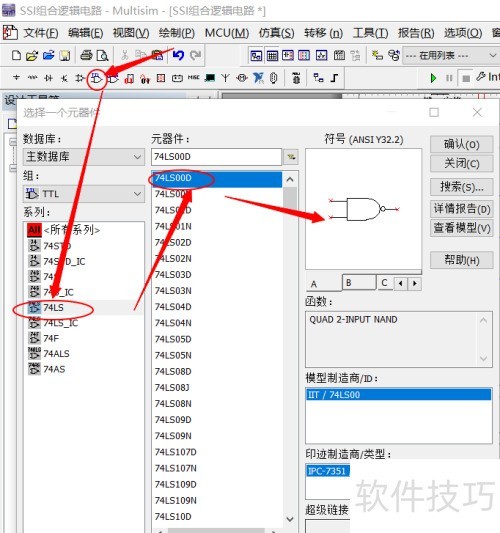
Task: Click the left tab scroll arrow
Action: pos(401,283)
